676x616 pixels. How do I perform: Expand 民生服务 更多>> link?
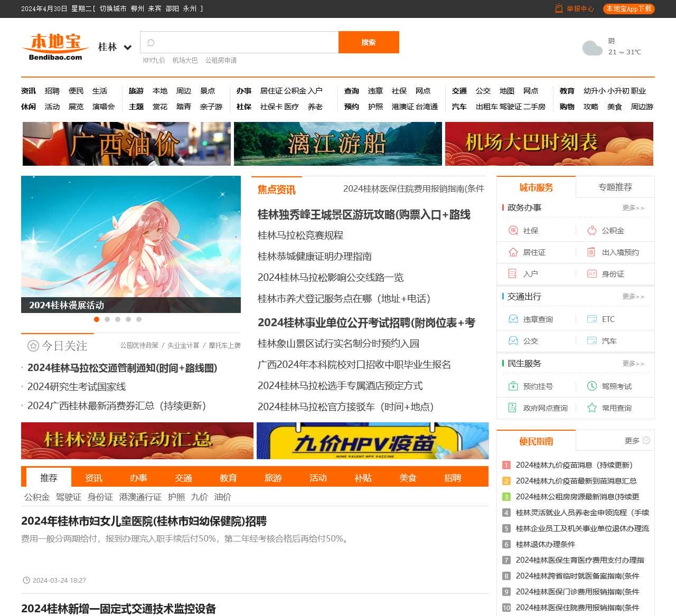[633, 364]
